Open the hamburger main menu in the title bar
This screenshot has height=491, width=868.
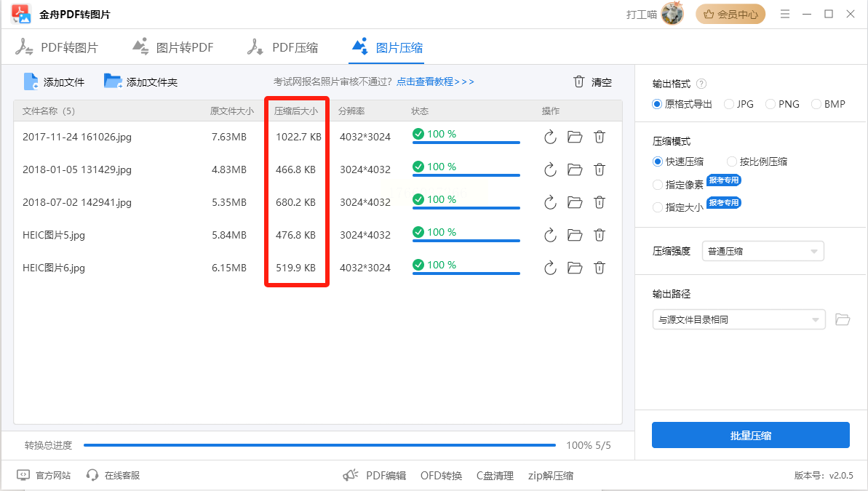tap(785, 14)
